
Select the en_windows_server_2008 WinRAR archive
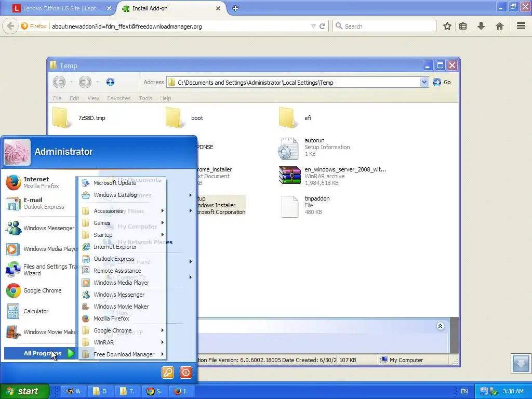click(x=332, y=176)
